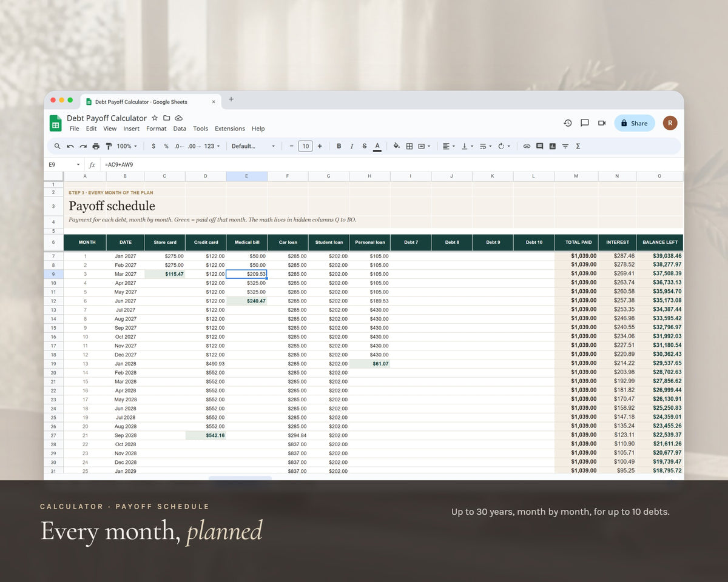Open the Edit menu
The image size is (728, 582).
(x=91, y=129)
